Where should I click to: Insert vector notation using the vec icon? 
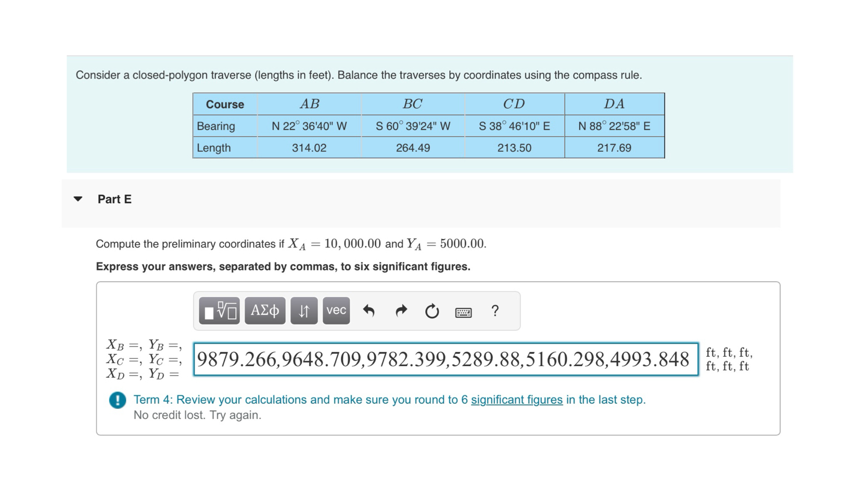pos(336,310)
